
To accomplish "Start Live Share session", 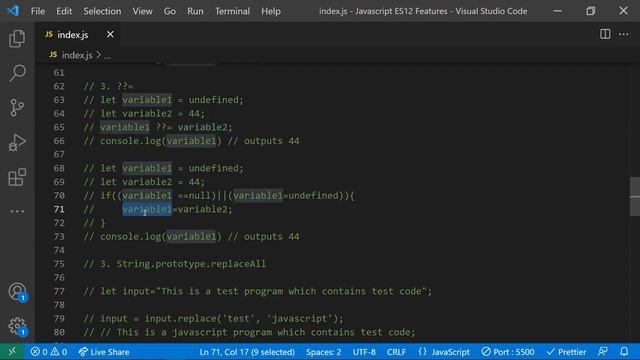I will tap(104, 352).
